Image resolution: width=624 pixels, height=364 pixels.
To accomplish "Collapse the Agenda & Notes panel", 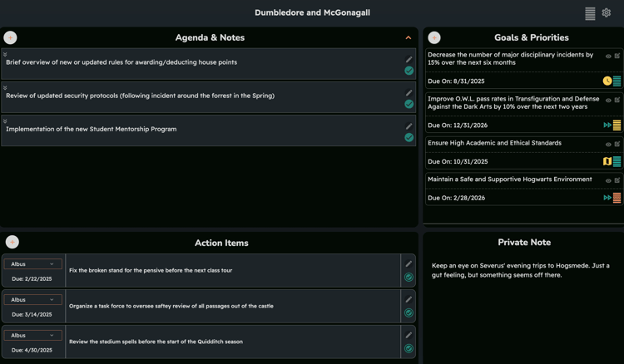I will tap(409, 37).
